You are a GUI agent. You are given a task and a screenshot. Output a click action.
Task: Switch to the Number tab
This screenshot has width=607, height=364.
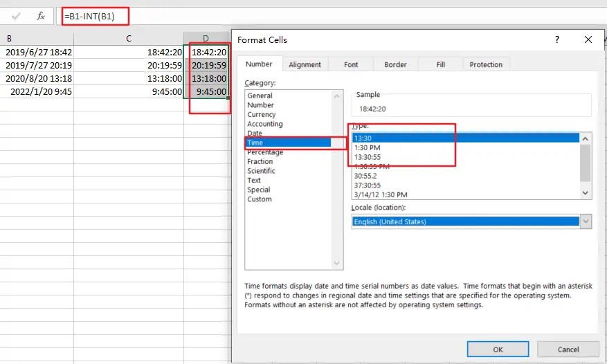point(259,64)
